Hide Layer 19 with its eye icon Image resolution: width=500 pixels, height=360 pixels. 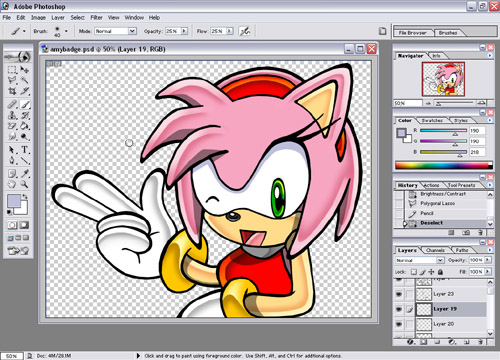coord(399,309)
